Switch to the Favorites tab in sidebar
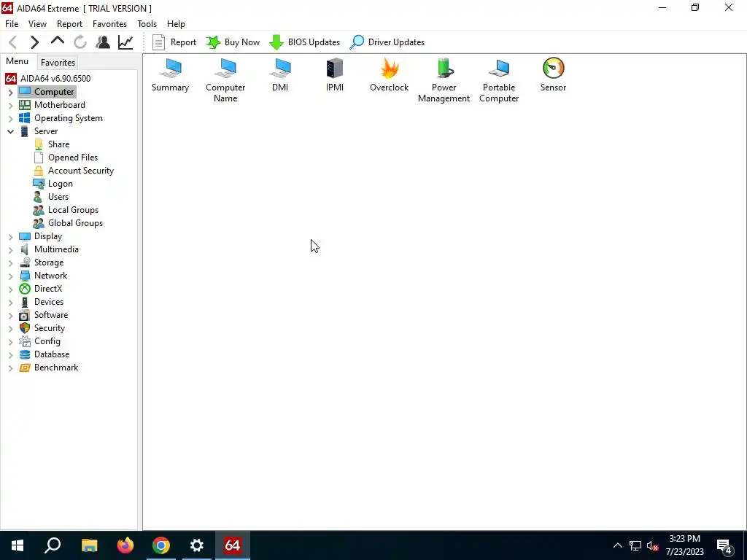This screenshot has height=560, width=747. tap(58, 63)
